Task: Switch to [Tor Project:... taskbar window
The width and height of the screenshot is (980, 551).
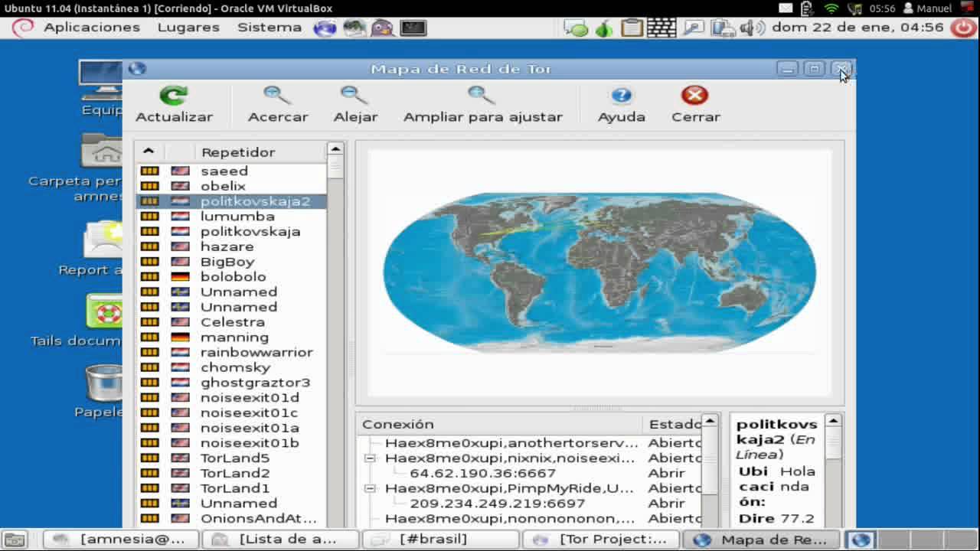Action: pos(601,540)
